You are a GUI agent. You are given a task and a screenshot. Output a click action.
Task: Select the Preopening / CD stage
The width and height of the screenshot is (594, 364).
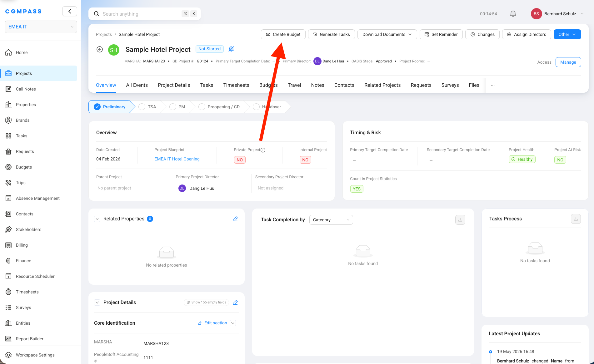220,107
